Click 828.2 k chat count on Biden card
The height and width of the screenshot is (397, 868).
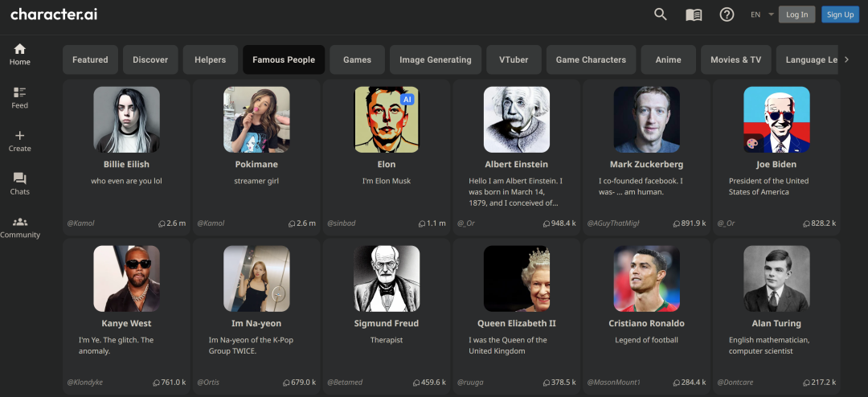(x=819, y=223)
